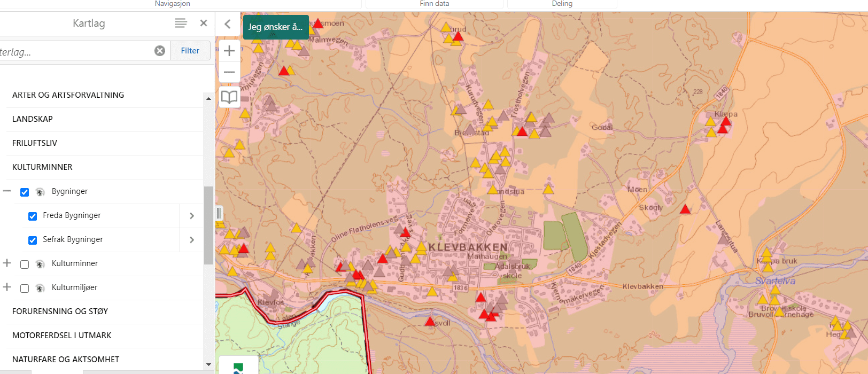The image size is (868, 374).
Task: Collapse the Bygninger layer group
Action: [x=7, y=191]
